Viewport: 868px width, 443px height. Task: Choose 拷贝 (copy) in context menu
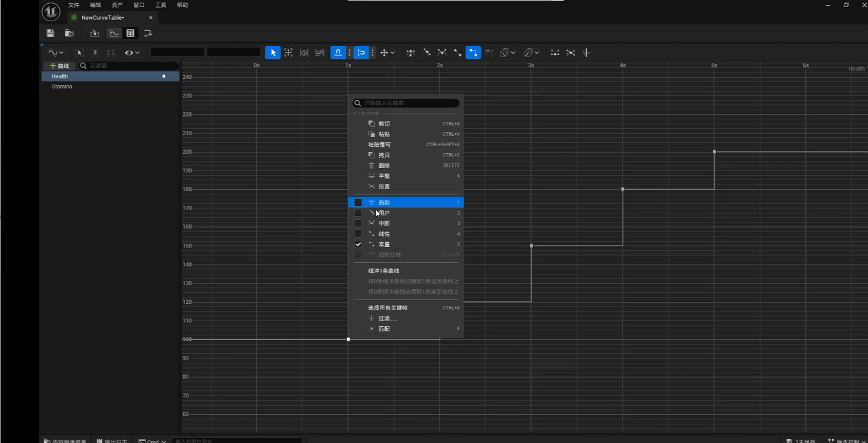point(406,155)
